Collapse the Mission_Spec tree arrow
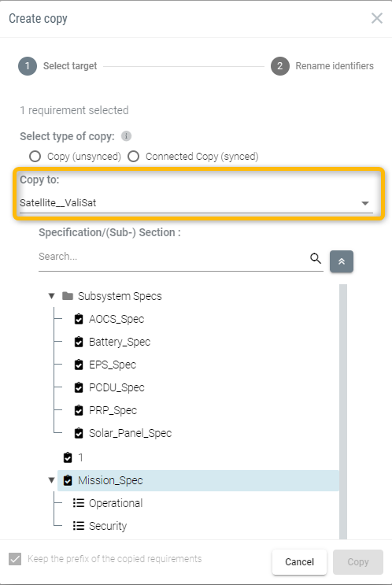Screen dimensions: 392x585 pyautogui.click(x=51, y=480)
